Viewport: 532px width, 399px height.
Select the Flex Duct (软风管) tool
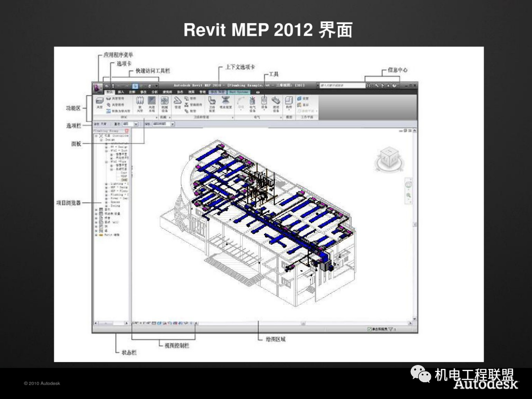pos(140,104)
